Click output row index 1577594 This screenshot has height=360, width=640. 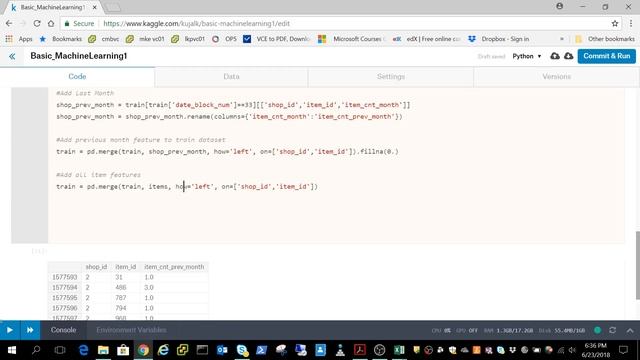(64, 287)
